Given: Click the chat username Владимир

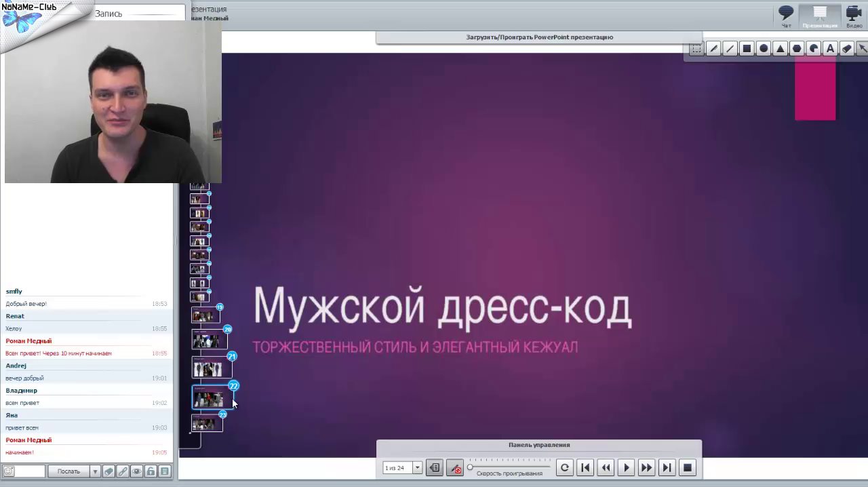Looking at the screenshot, I should point(22,391).
